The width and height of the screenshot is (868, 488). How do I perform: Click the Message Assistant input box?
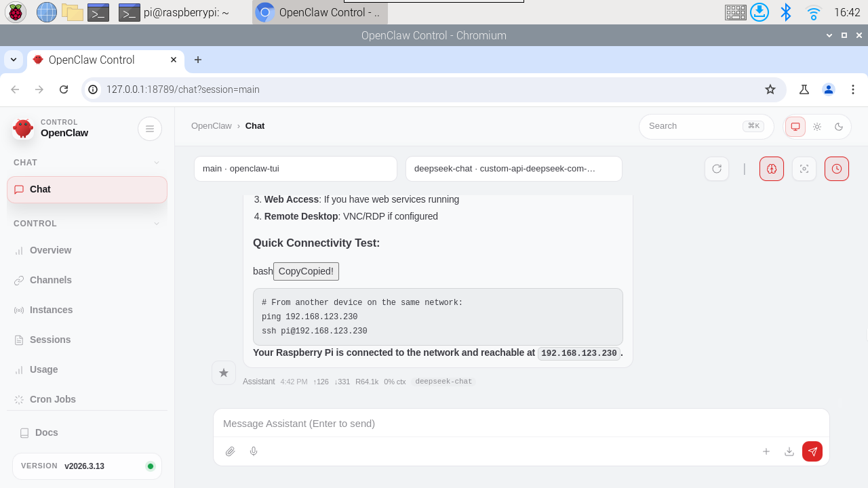pyautogui.click(x=521, y=424)
